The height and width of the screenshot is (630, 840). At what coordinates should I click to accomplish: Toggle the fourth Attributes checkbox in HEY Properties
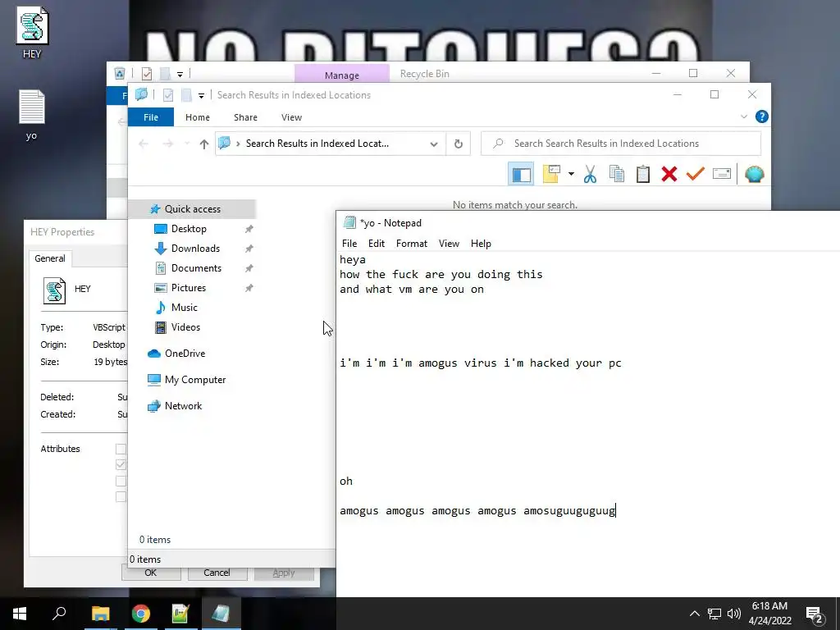point(121,497)
